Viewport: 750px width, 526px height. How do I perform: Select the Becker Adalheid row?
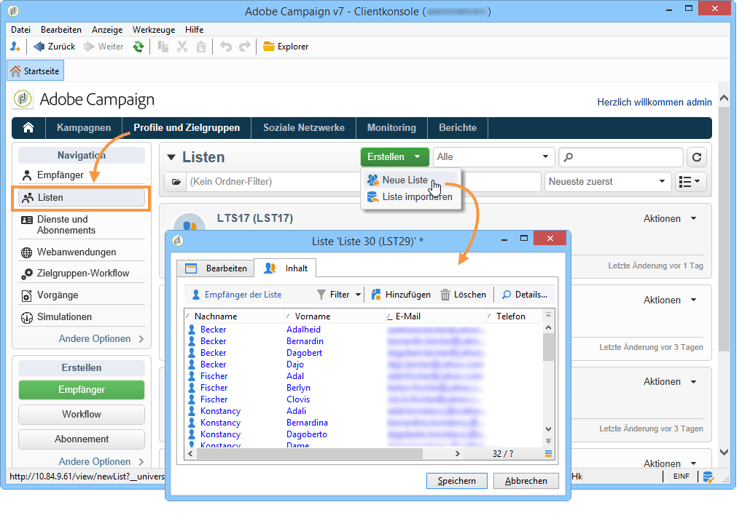[x=364, y=329]
